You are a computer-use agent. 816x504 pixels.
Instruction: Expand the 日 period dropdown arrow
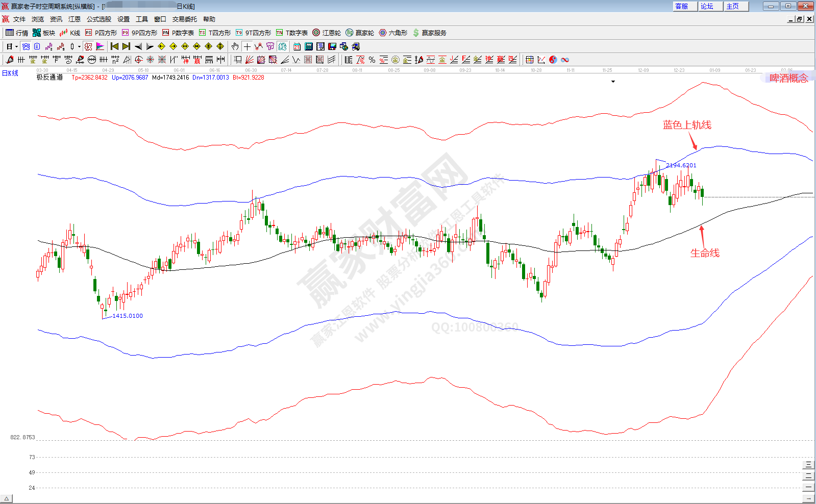click(x=16, y=46)
